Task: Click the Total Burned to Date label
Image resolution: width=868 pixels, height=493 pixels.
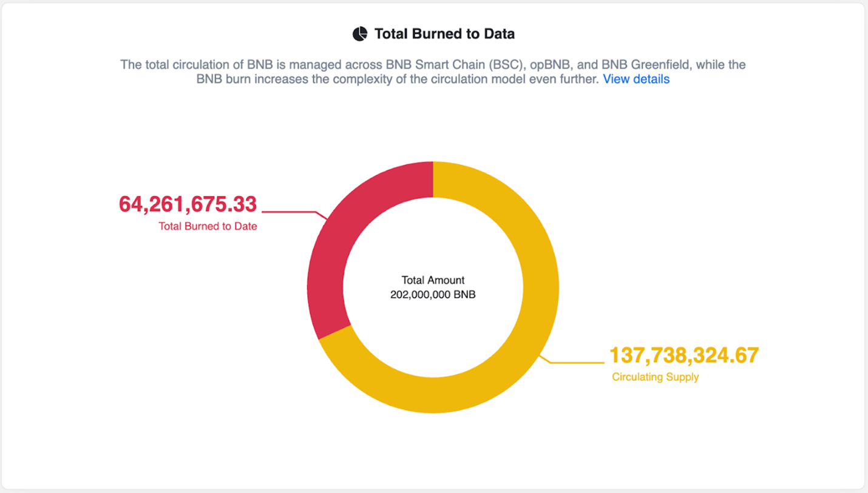Action: tap(208, 227)
